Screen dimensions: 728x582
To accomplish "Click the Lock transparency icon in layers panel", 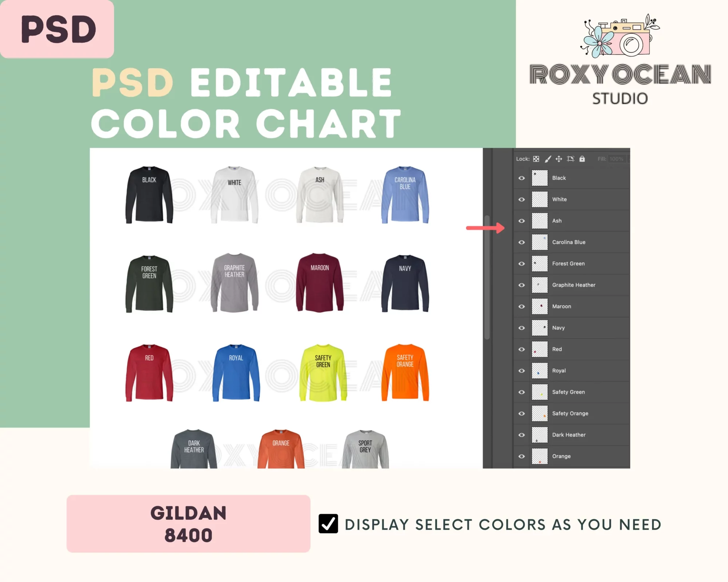I will (535, 159).
